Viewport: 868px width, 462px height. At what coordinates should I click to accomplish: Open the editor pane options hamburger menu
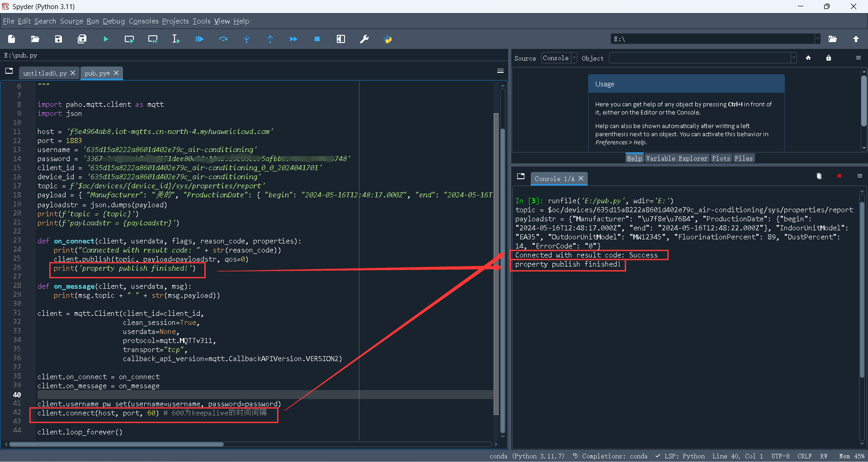click(x=500, y=71)
